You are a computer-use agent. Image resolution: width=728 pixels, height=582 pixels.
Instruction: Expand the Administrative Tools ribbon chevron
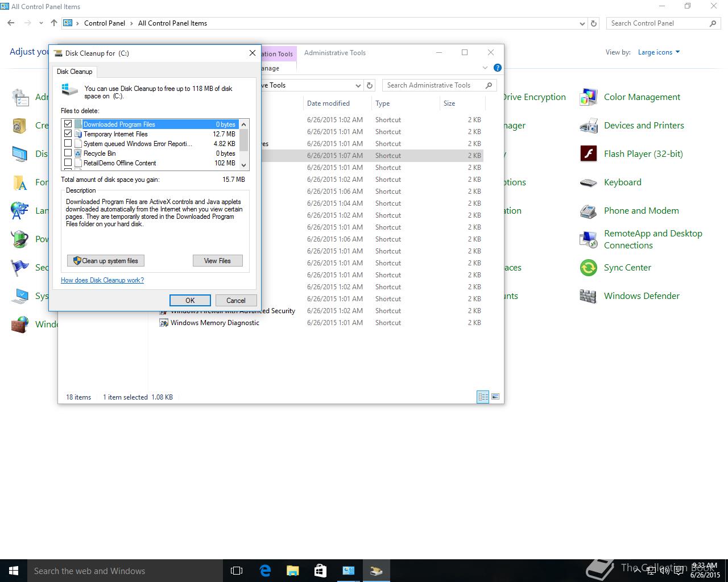click(x=485, y=68)
